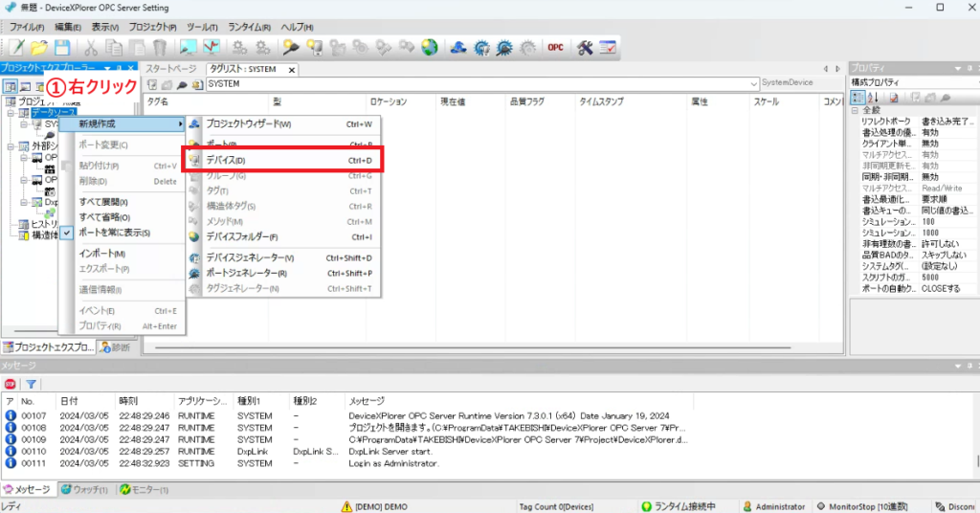Viewport: 980px width, 513px height.
Task: Choose すべて展開 in the context menu
Action: click(x=122, y=202)
